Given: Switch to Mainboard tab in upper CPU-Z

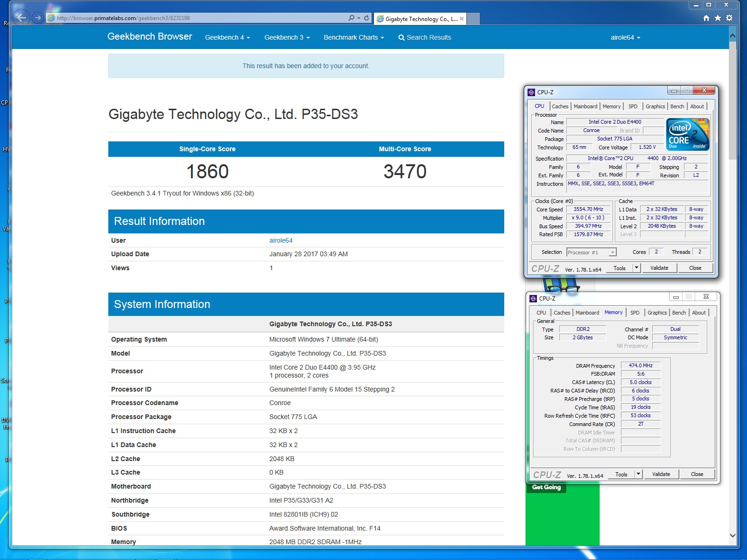Looking at the screenshot, I should tap(585, 106).
